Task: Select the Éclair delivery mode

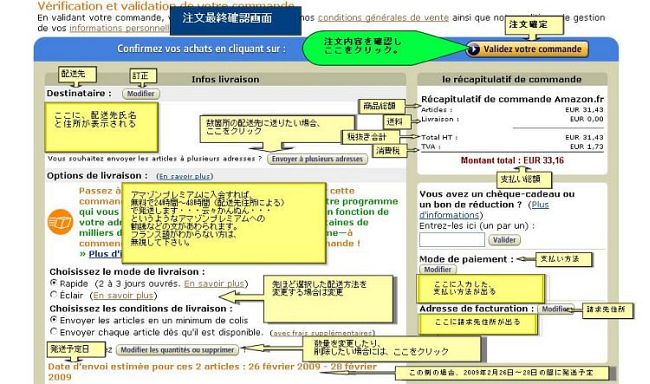Action: tap(53, 294)
